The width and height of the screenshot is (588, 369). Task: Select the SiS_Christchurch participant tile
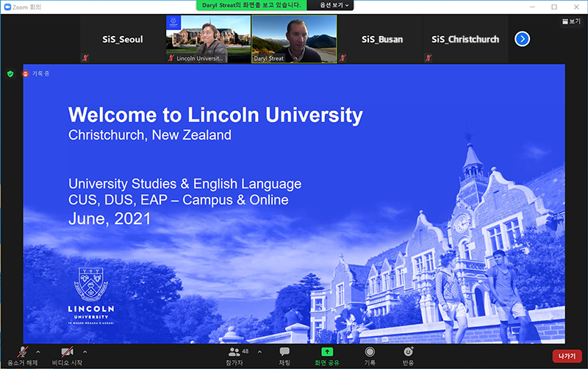click(465, 39)
